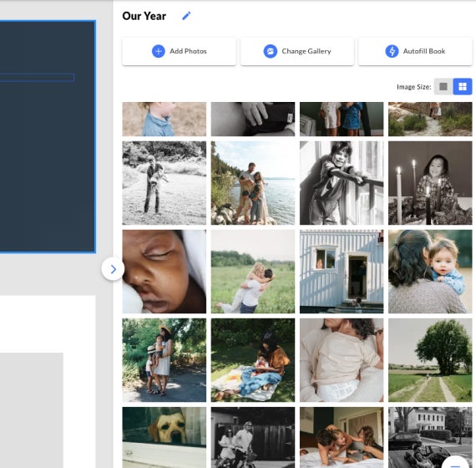
Task: Click the Add Photos plus icon
Action: pyautogui.click(x=158, y=51)
